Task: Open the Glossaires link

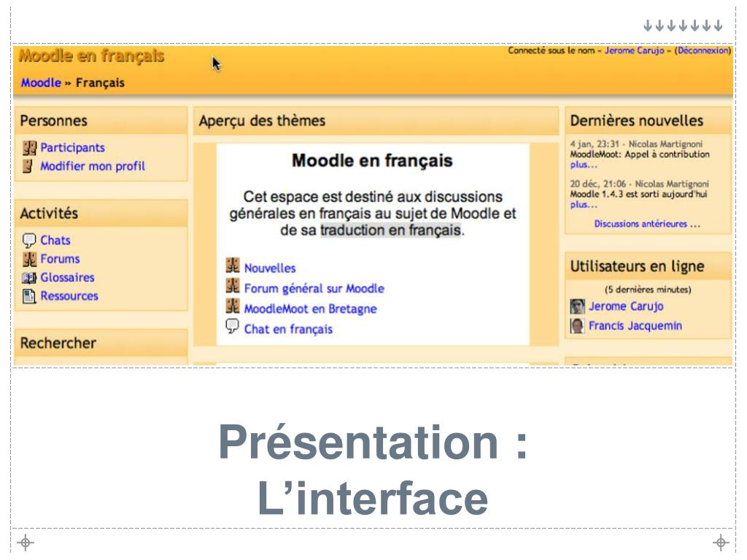Action: 67,278
